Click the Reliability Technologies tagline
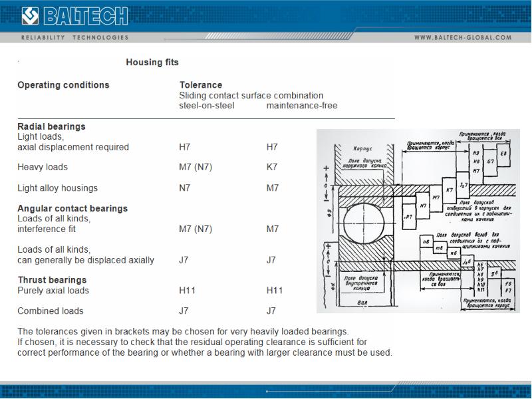The image size is (532, 399). click(x=74, y=38)
